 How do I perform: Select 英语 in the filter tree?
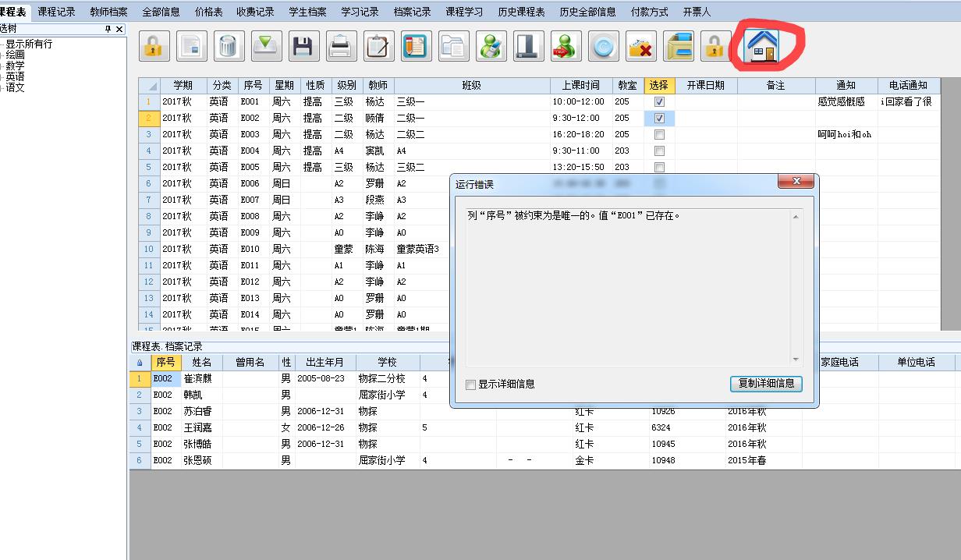[x=15, y=76]
